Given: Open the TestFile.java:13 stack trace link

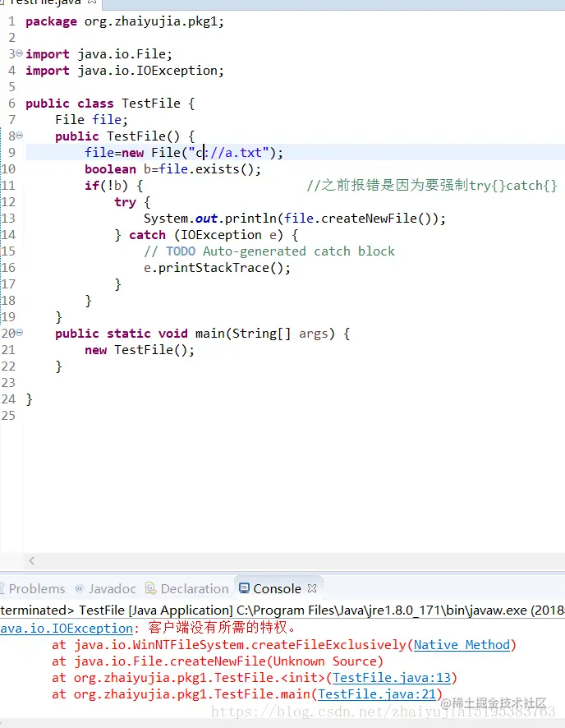Looking at the screenshot, I should (392, 678).
